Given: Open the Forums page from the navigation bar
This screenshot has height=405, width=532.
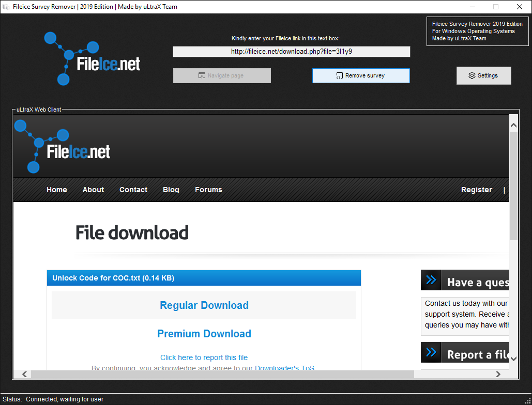Looking at the screenshot, I should coord(208,190).
